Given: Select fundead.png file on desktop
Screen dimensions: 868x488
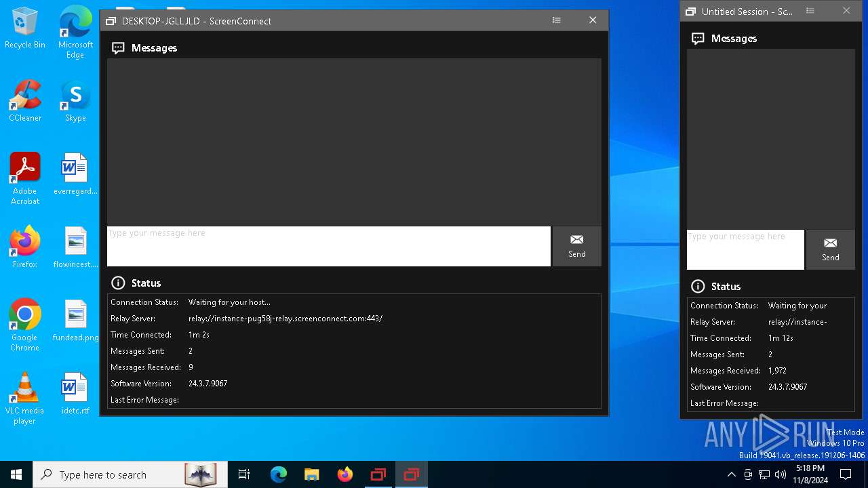Looking at the screenshot, I should (x=75, y=321).
